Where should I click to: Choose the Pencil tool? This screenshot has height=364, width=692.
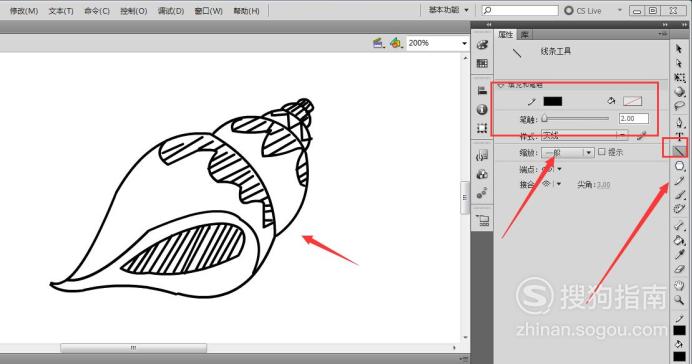pyautogui.click(x=679, y=180)
